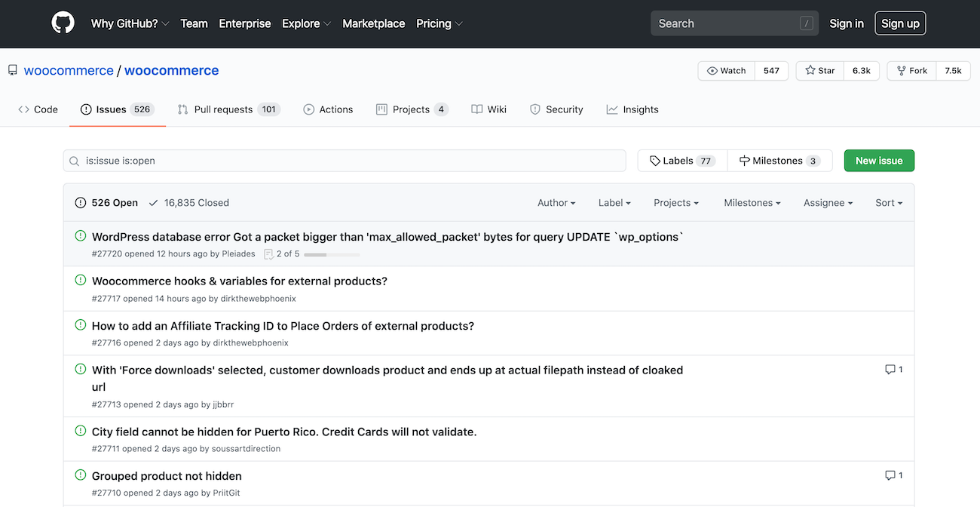Show the '526 Open' issues
980x507 pixels.
(106, 203)
